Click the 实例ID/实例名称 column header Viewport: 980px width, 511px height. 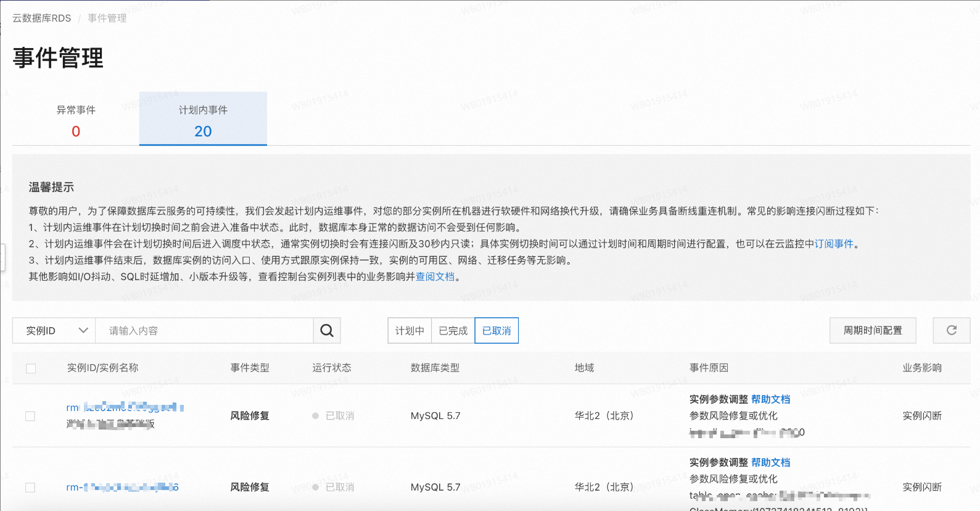click(103, 368)
